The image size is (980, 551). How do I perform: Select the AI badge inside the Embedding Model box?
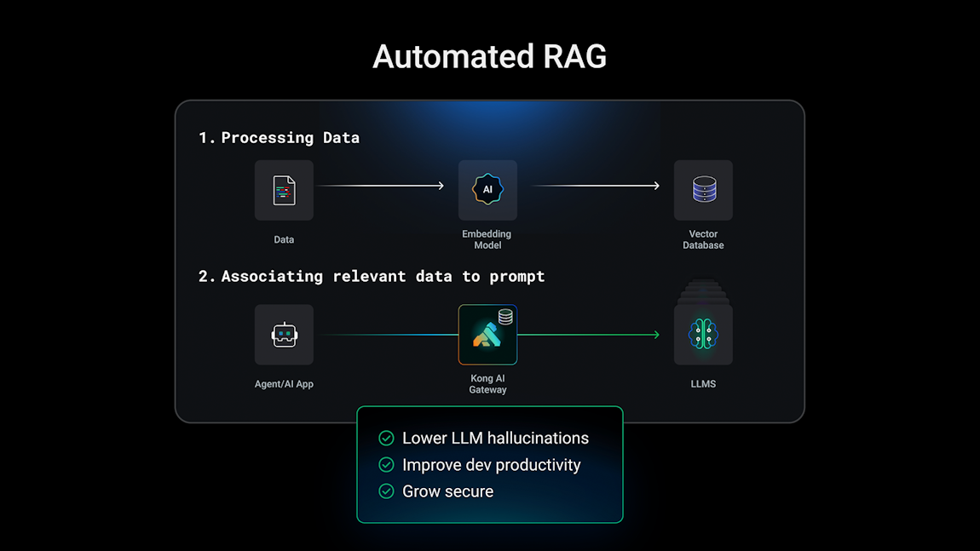(x=487, y=189)
